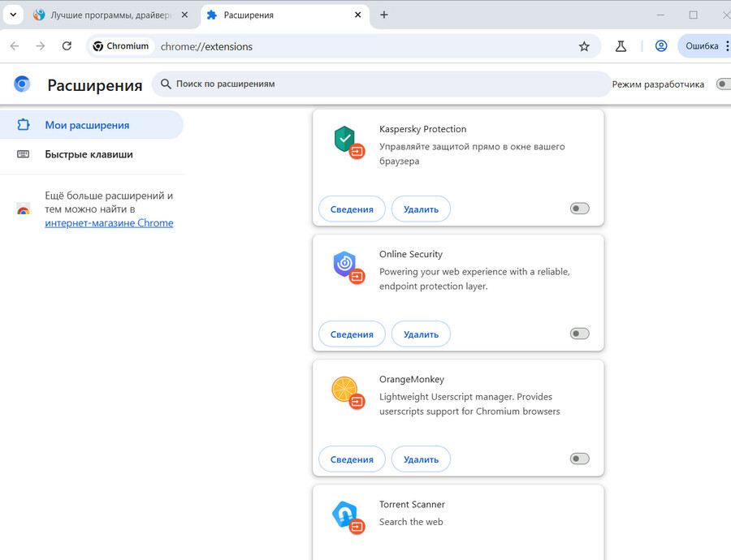Select Быстрые клавиши in the sidebar

click(x=89, y=154)
